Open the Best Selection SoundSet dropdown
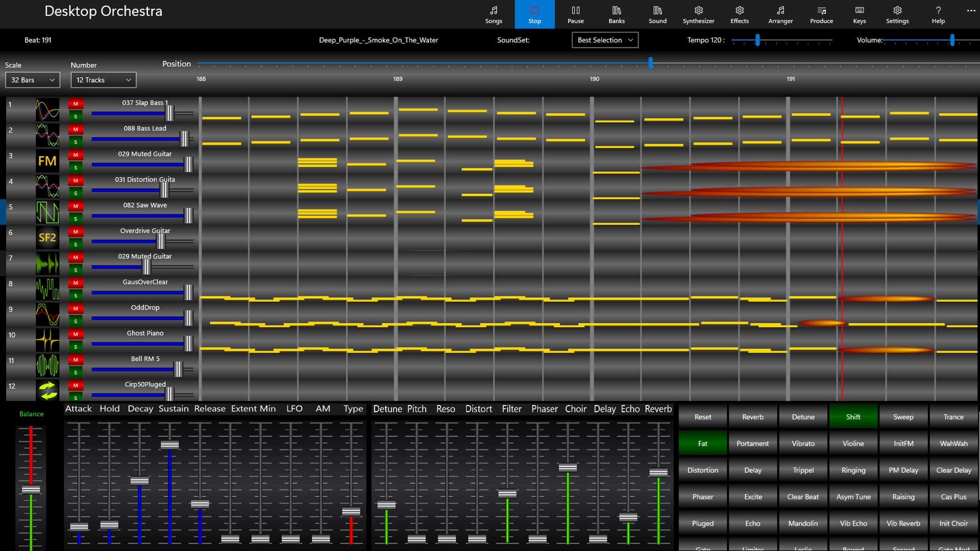This screenshot has height=551, width=980. tap(605, 40)
